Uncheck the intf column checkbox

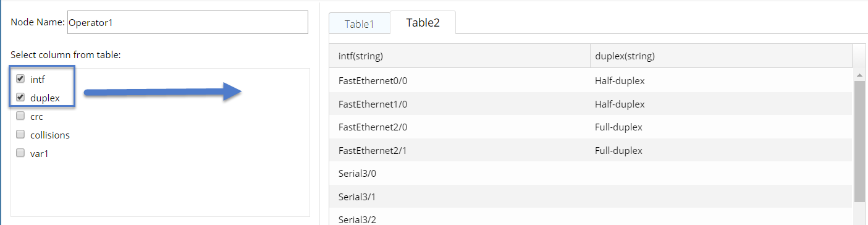(20, 79)
